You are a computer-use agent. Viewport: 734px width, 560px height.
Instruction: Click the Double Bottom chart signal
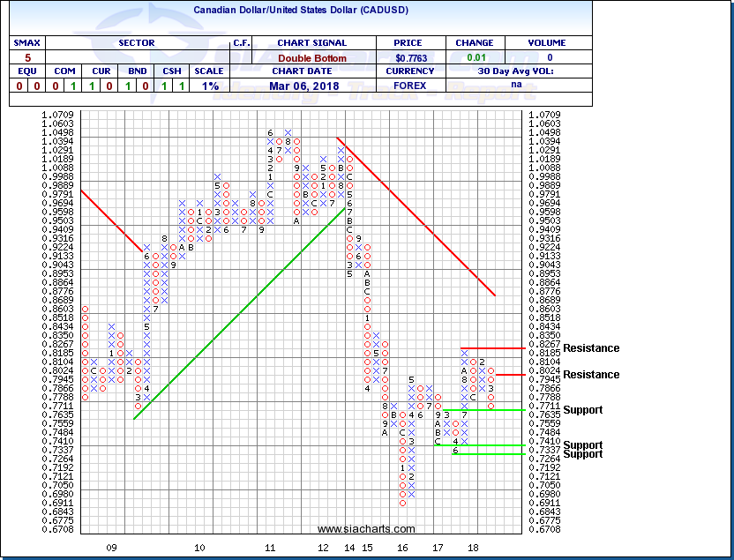tap(312, 56)
